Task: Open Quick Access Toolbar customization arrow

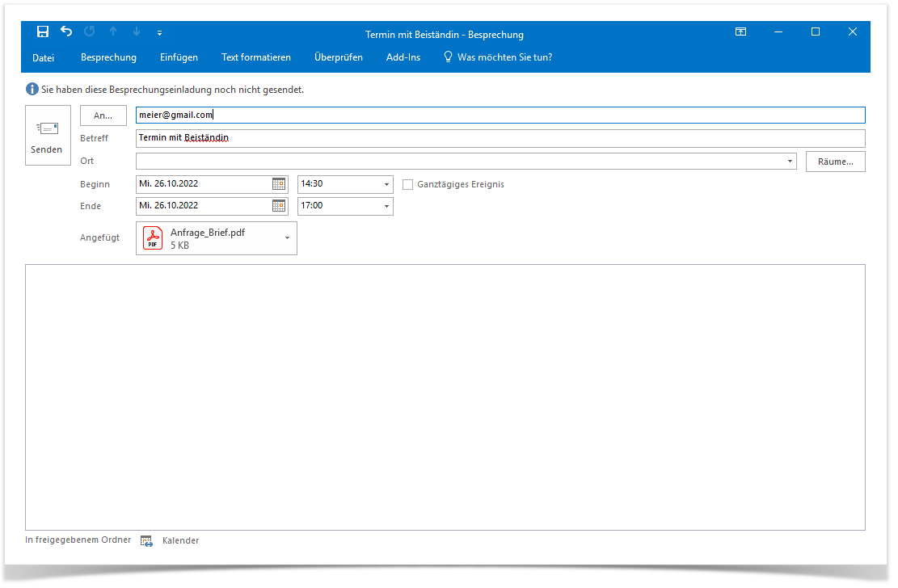Action: click(x=160, y=33)
